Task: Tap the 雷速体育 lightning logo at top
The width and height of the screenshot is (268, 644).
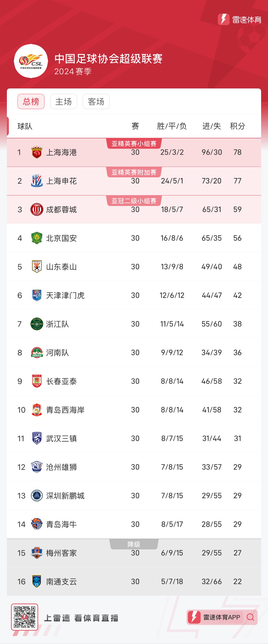Action: [x=223, y=19]
